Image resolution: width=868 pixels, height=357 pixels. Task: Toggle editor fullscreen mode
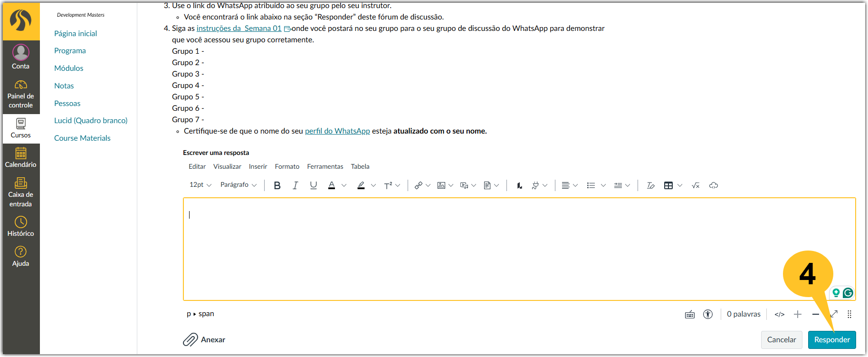[834, 314]
